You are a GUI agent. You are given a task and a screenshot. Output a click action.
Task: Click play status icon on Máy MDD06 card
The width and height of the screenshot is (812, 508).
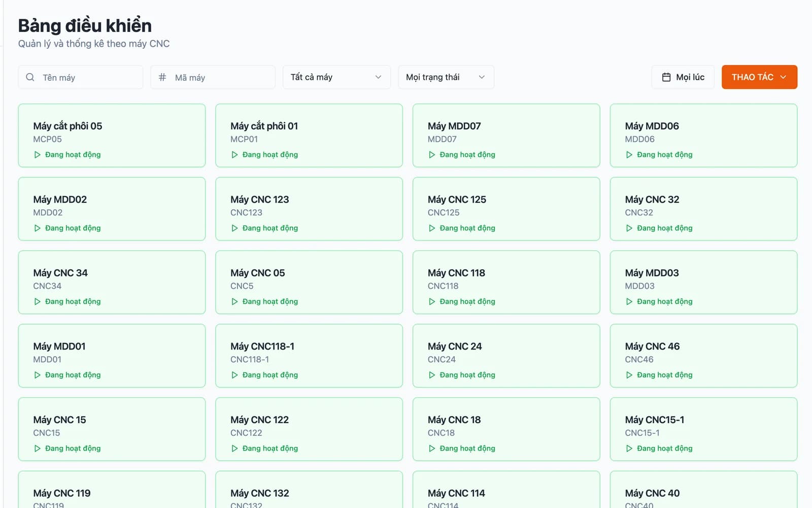pos(629,154)
